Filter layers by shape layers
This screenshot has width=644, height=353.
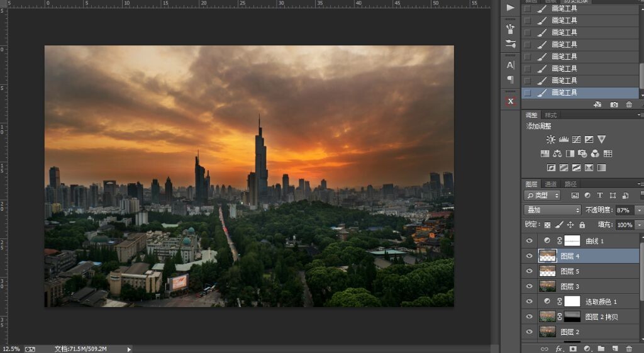(613, 195)
